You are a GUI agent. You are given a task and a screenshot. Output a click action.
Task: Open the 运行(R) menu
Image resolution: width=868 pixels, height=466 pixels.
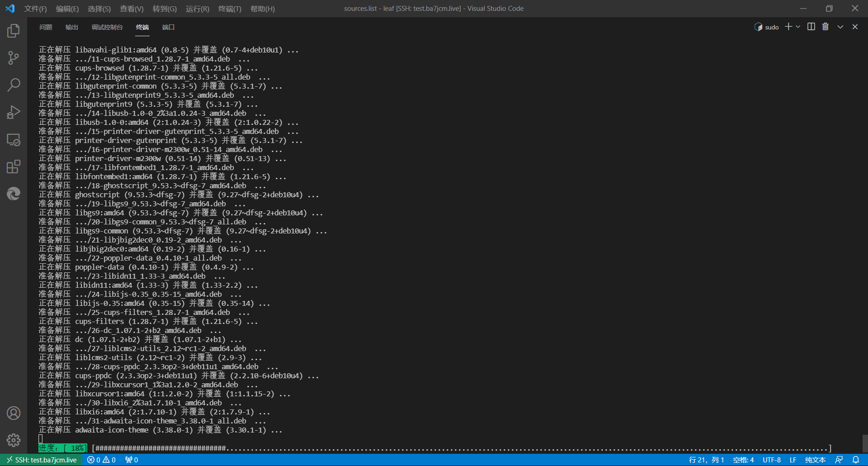198,9
